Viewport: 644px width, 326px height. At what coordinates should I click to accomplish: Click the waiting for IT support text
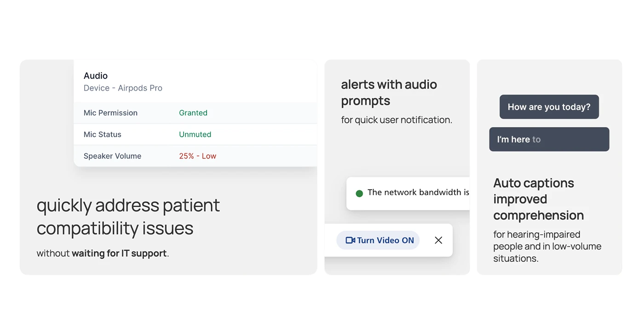(x=119, y=253)
